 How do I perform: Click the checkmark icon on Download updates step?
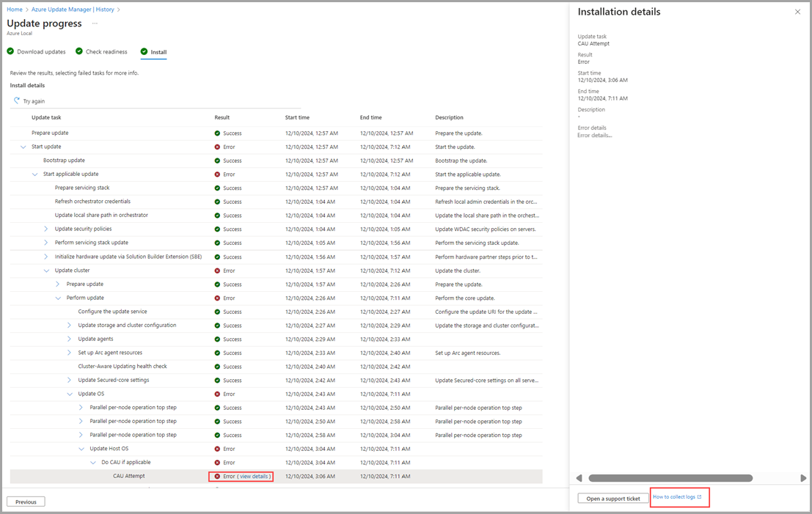[10, 51]
